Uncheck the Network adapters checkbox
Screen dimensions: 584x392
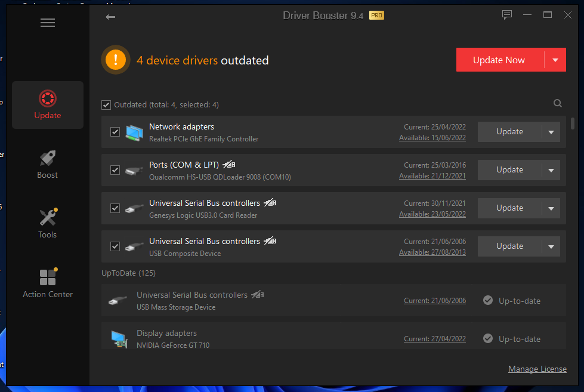pyautogui.click(x=115, y=132)
